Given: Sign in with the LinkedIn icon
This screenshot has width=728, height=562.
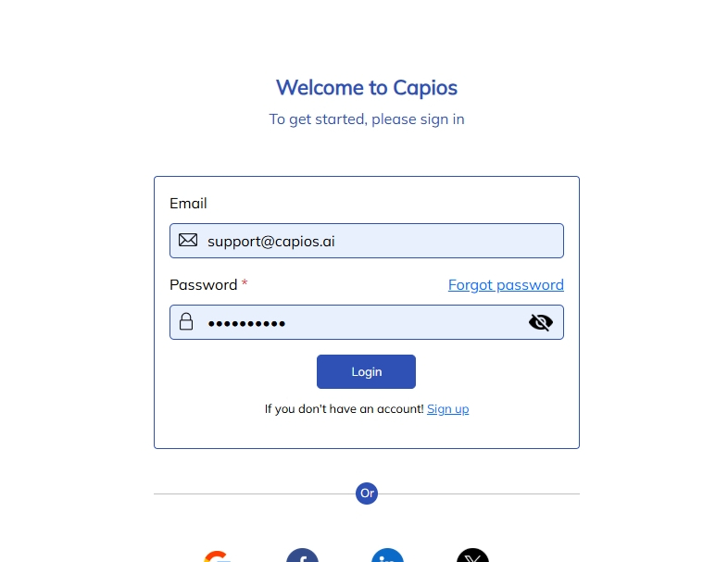Looking at the screenshot, I should coord(387,555).
